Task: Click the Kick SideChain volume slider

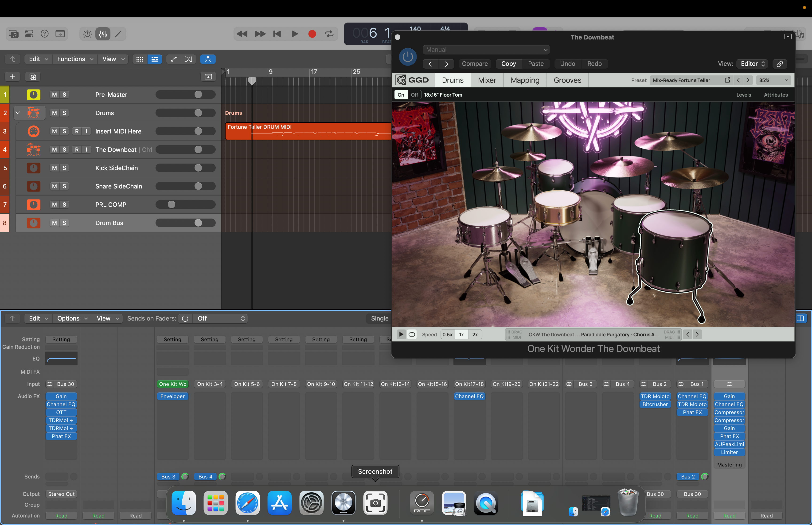Action: pyautogui.click(x=185, y=167)
